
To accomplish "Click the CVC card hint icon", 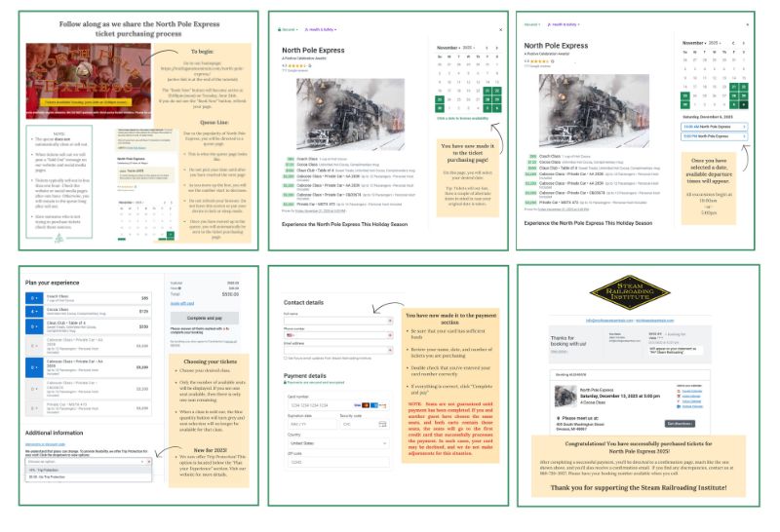I will point(382,424).
